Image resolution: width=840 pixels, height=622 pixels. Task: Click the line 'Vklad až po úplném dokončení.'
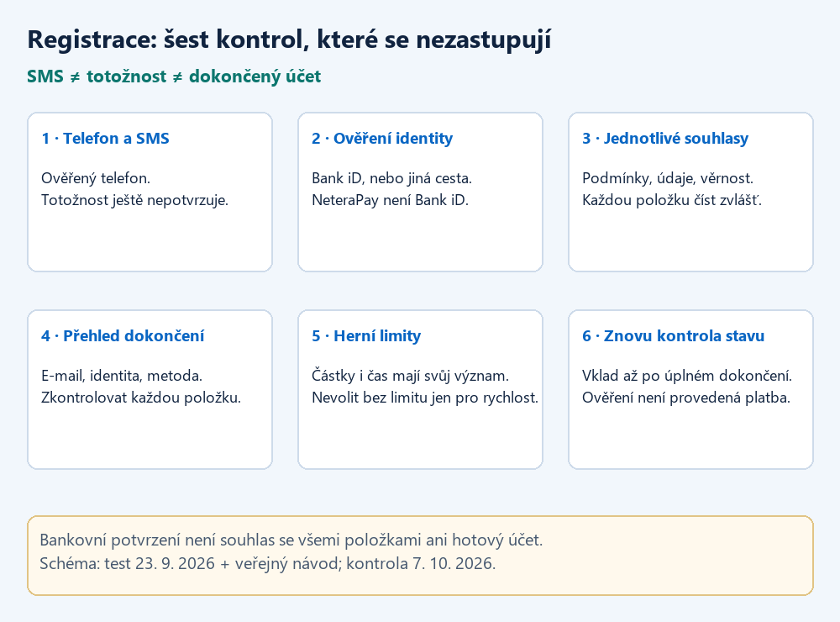[x=687, y=376]
